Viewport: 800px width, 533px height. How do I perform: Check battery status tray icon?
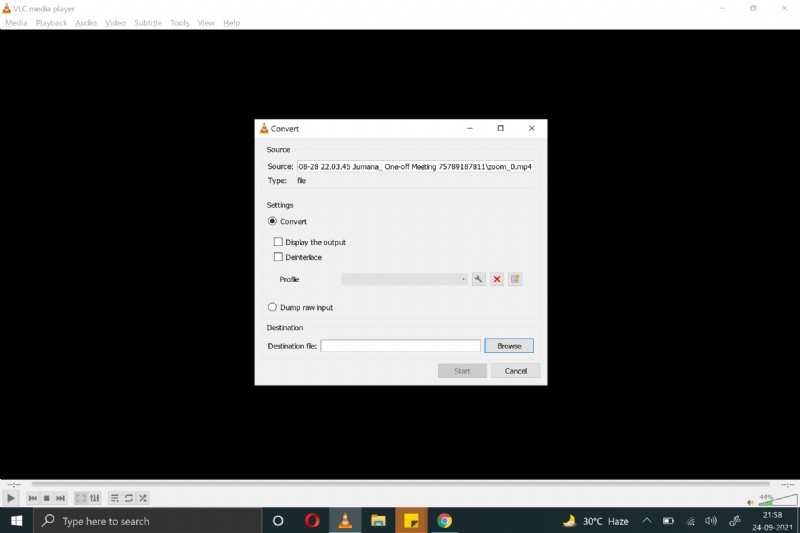668,521
